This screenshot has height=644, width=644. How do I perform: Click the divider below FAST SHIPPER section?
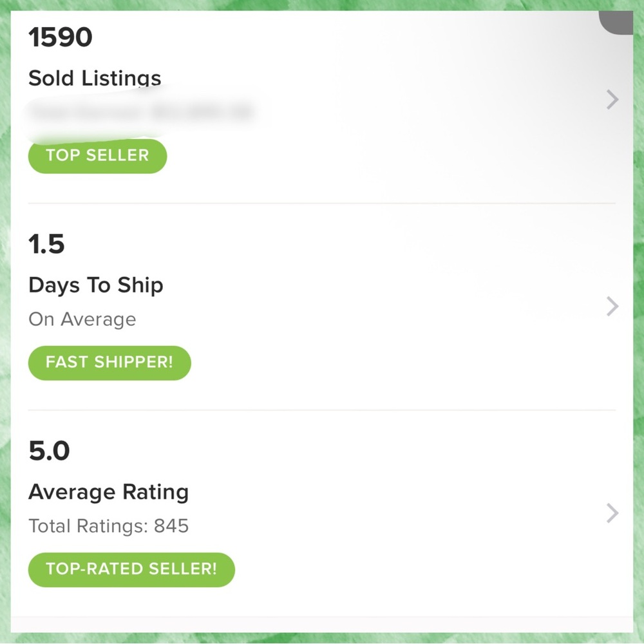(321, 410)
